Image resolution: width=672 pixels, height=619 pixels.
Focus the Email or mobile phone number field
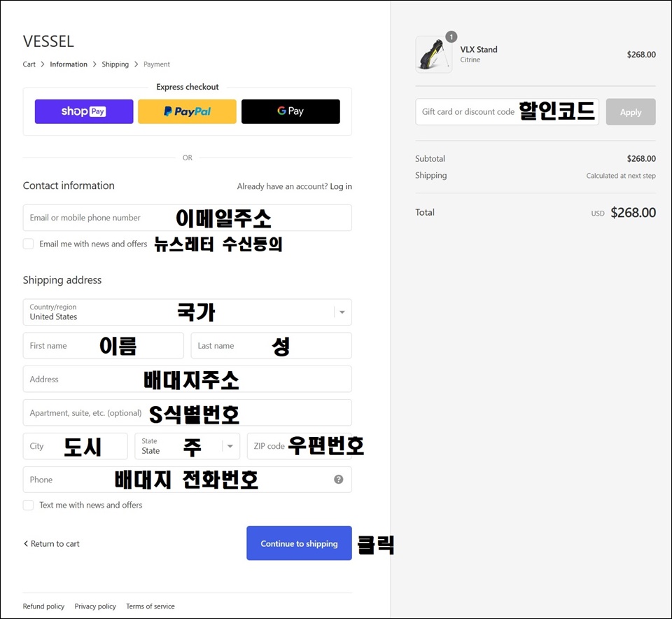coord(188,218)
